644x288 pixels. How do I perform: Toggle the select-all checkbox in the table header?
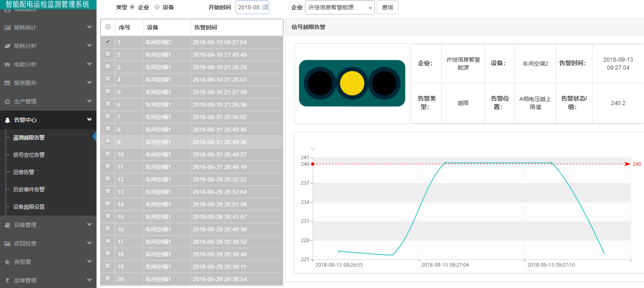tap(108, 27)
